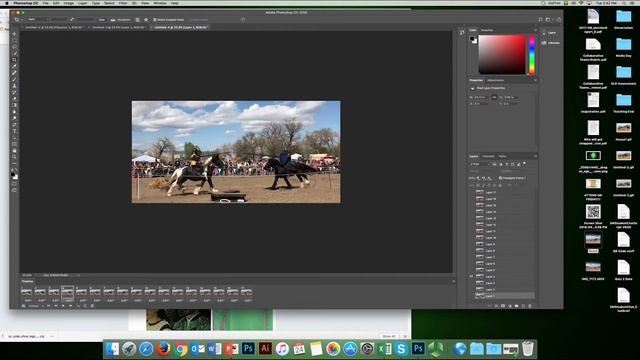Show Layer 1 via its visibility box
Viewport: 640px width, 360px height.
pyautogui.click(x=471, y=296)
